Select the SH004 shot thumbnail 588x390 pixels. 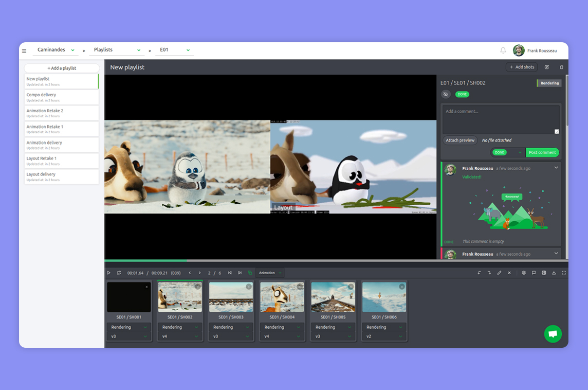(282, 297)
